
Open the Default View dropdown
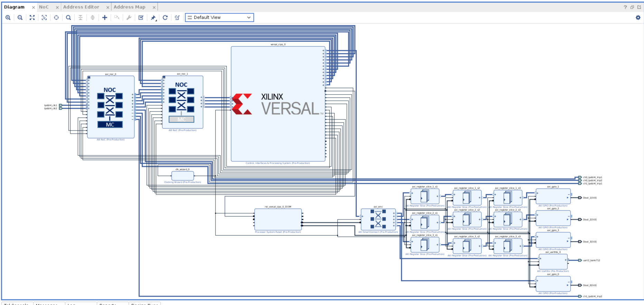(220, 18)
